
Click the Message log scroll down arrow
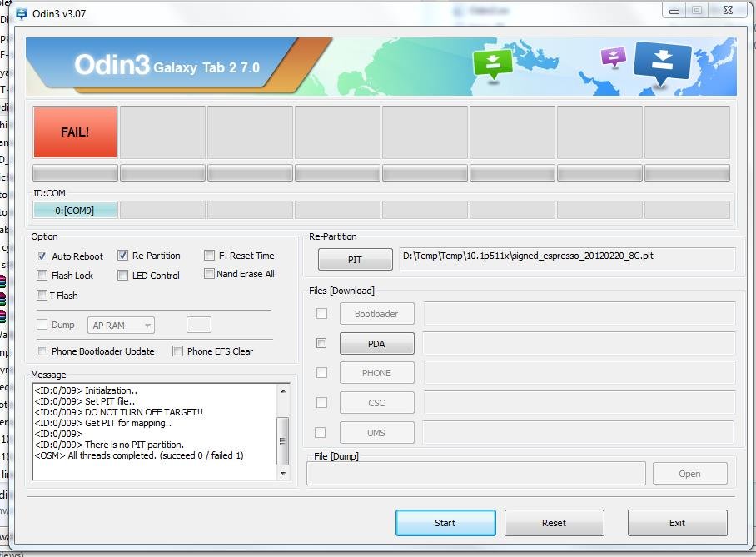(x=283, y=474)
